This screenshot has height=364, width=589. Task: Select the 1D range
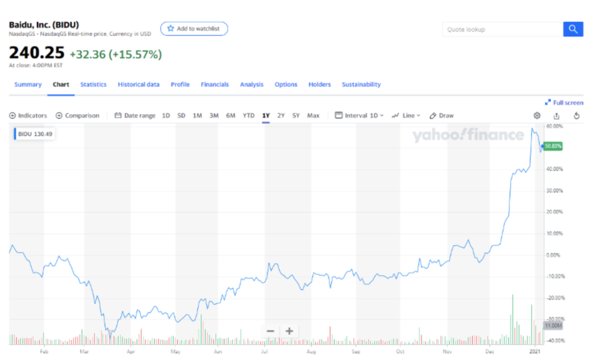(166, 116)
